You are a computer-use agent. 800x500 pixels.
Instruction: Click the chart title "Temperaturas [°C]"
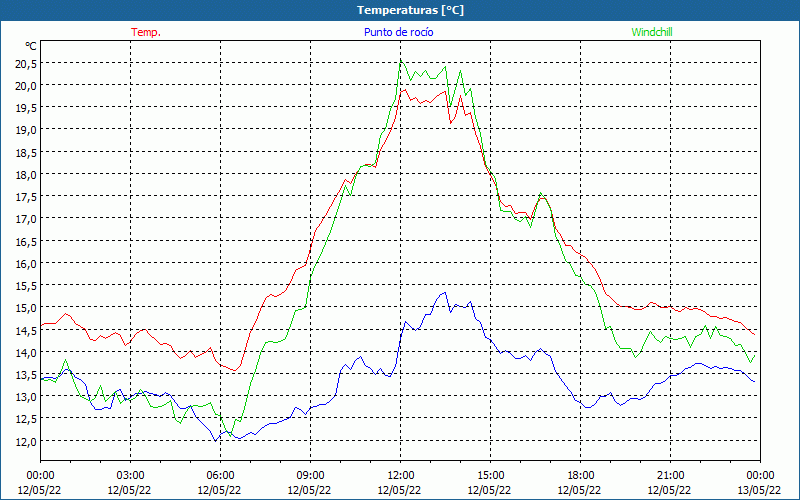coord(410,10)
